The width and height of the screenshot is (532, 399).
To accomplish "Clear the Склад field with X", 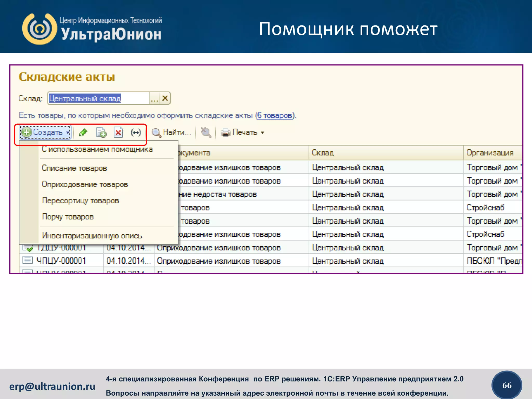I will pos(165,98).
